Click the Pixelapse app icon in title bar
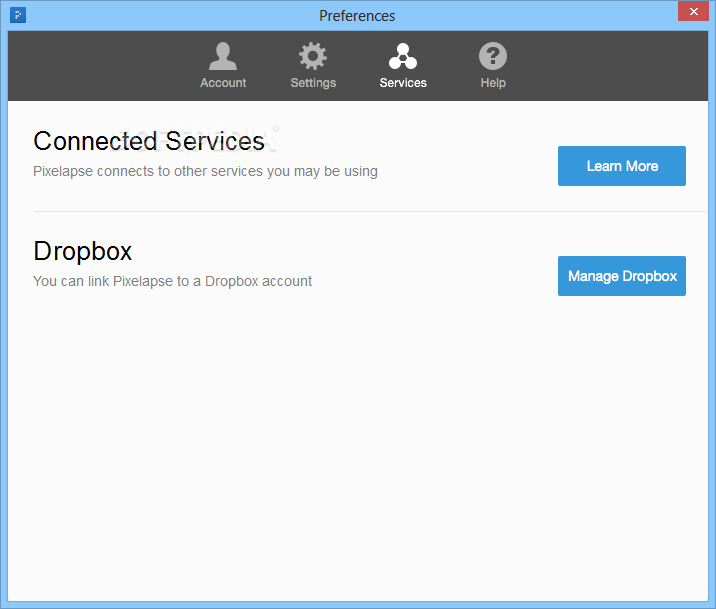Viewport: 716px width, 609px height. point(18,15)
